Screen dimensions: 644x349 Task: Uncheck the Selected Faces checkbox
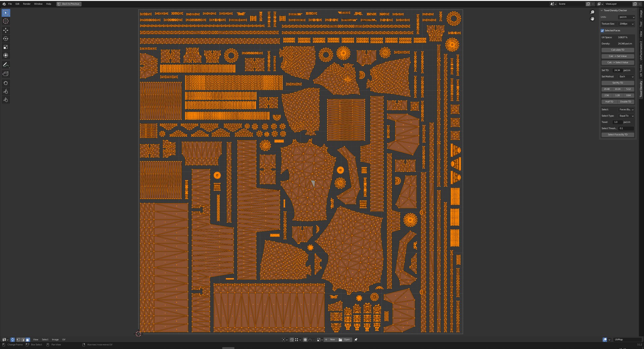[602, 31]
